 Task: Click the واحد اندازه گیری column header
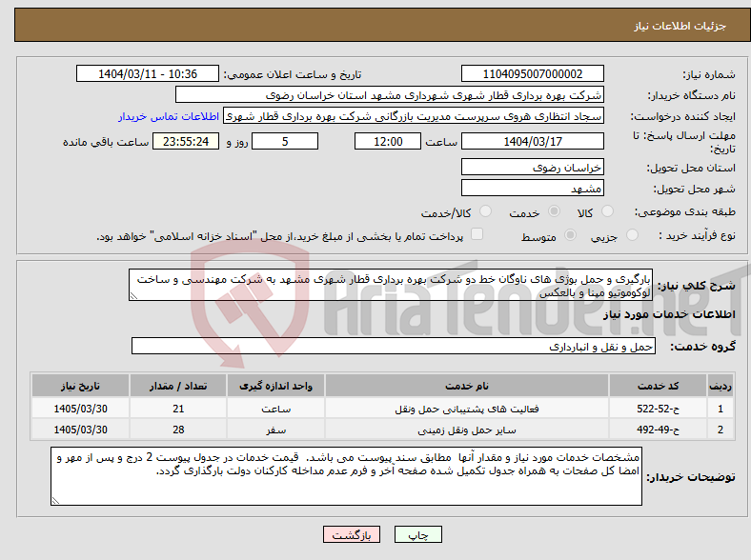[x=275, y=386]
